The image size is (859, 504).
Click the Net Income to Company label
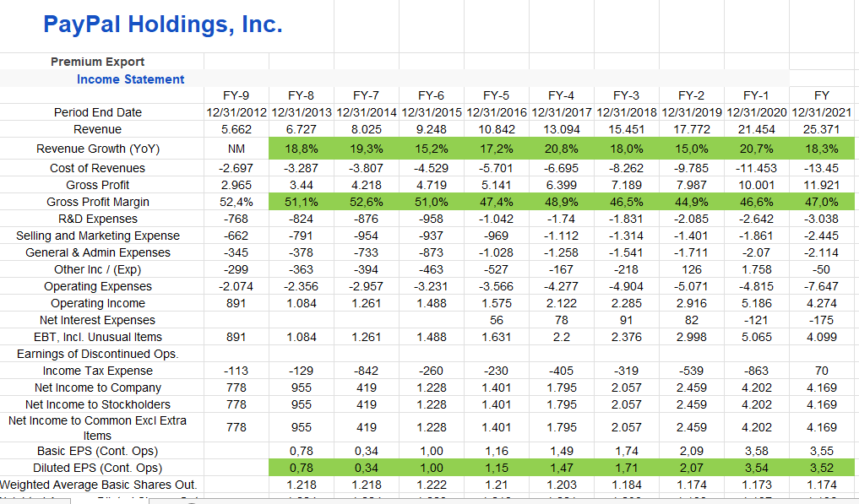(97, 388)
